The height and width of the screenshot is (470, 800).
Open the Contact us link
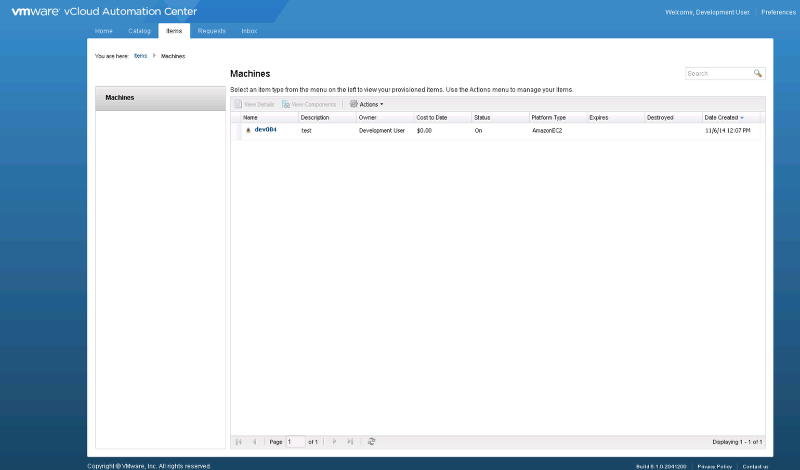pyautogui.click(x=755, y=466)
